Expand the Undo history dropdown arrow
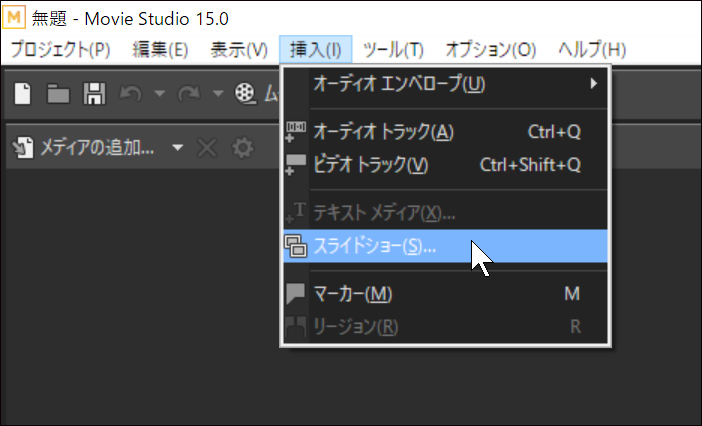The width and height of the screenshot is (702, 426). point(159,94)
